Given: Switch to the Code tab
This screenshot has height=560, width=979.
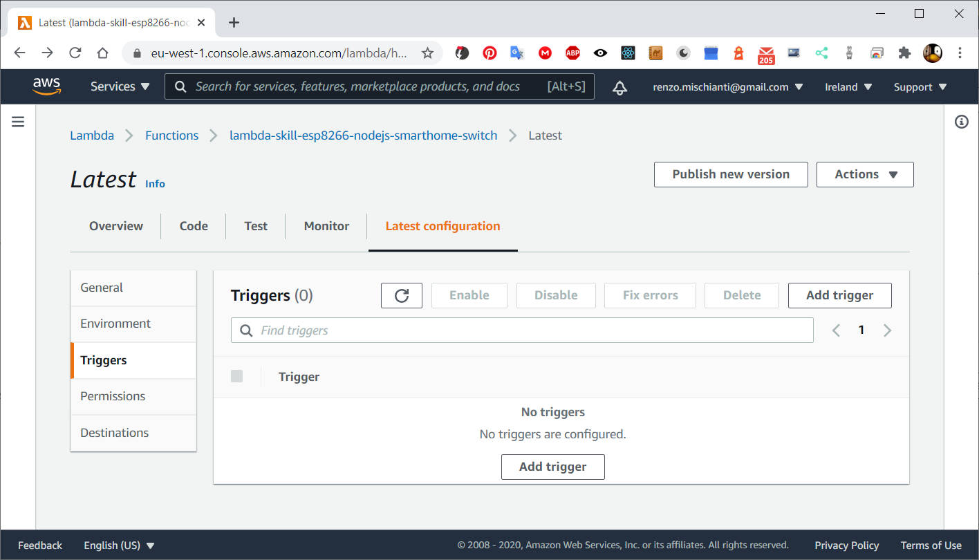Looking at the screenshot, I should coord(194,225).
